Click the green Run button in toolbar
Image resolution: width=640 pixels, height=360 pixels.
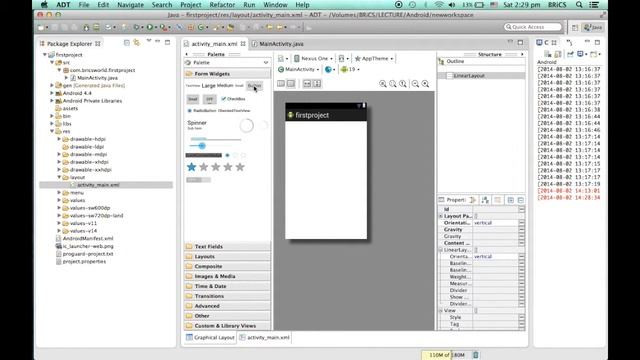150,27
